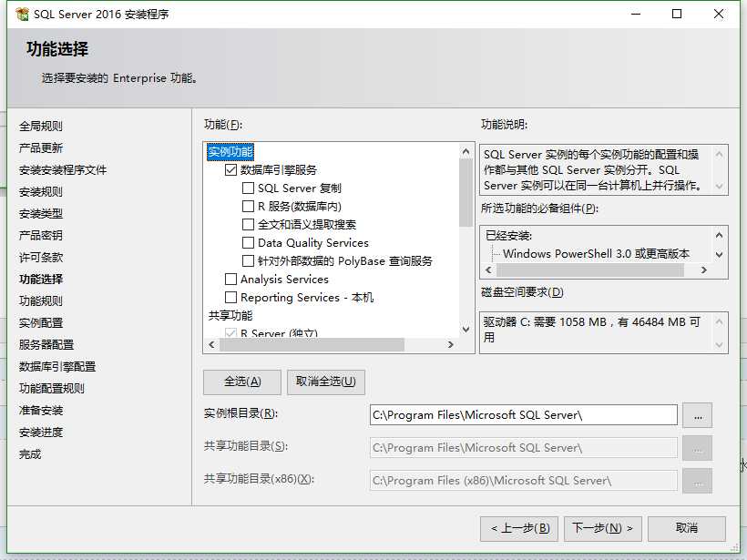Click prerequisites box scroll up arrow
The height and width of the screenshot is (560, 747).
(x=720, y=235)
